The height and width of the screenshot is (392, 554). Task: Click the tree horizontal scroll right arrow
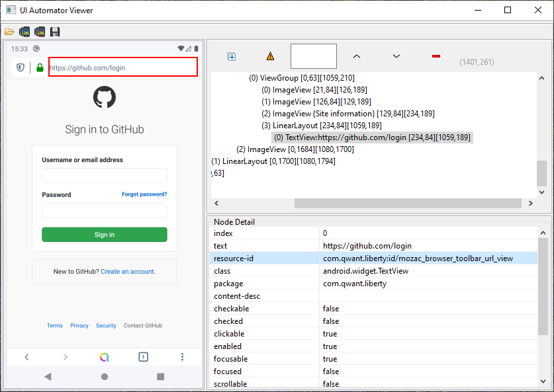(530, 203)
